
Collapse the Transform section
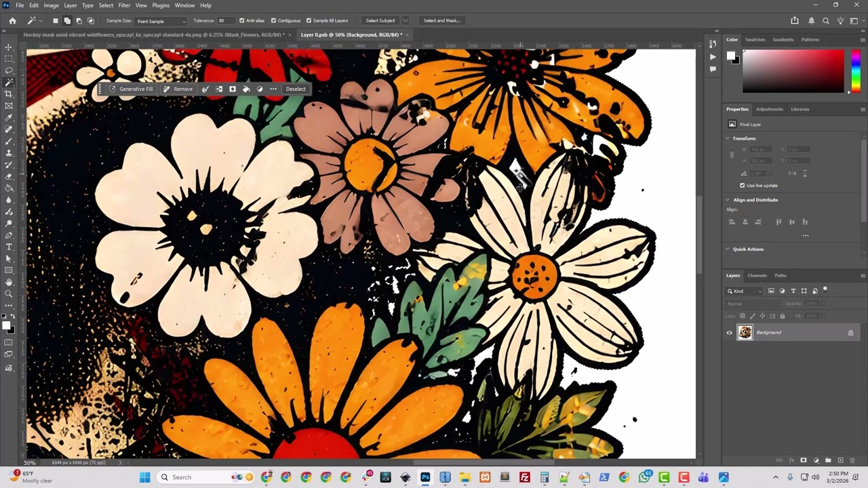[728, 138]
